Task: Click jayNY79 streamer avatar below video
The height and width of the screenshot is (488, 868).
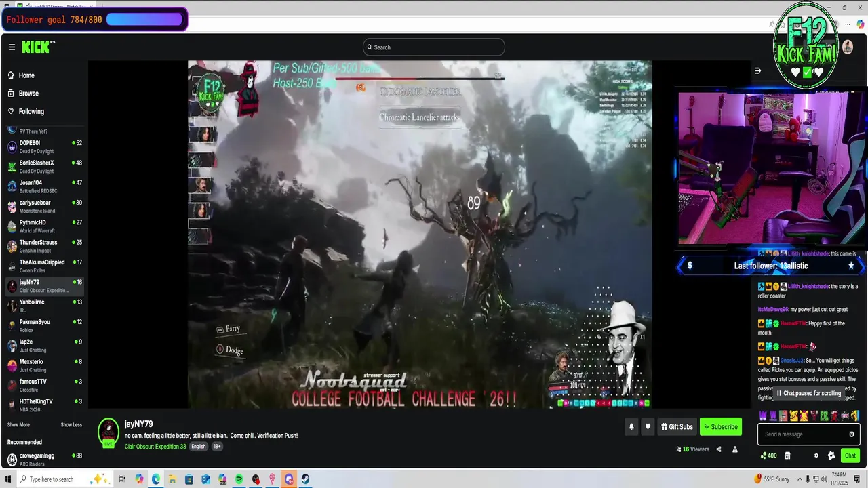Action: (108, 432)
